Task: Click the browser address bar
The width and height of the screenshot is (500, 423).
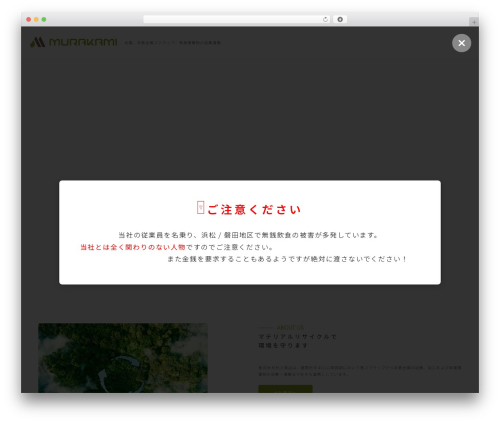Action: click(x=236, y=19)
